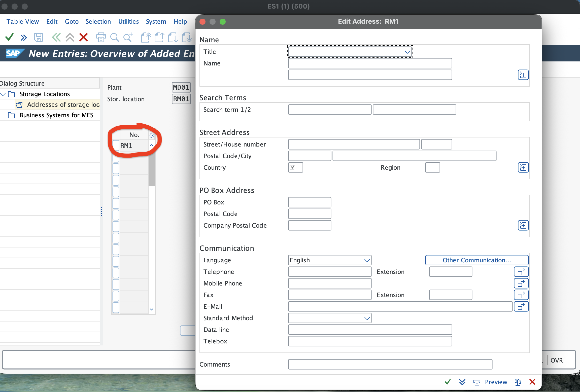Click the green Back double-chevron icon
This screenshot has height=392, width=580.
tap(56, 38)
